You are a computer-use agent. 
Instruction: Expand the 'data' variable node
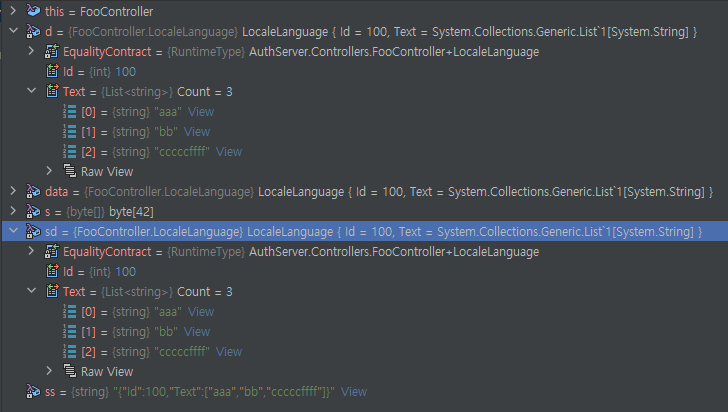click(13, 190)
